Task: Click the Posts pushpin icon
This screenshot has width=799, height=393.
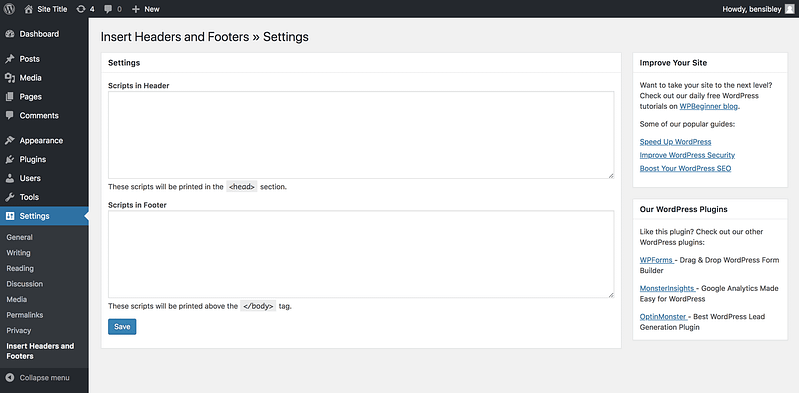Action: pos(10,59)
